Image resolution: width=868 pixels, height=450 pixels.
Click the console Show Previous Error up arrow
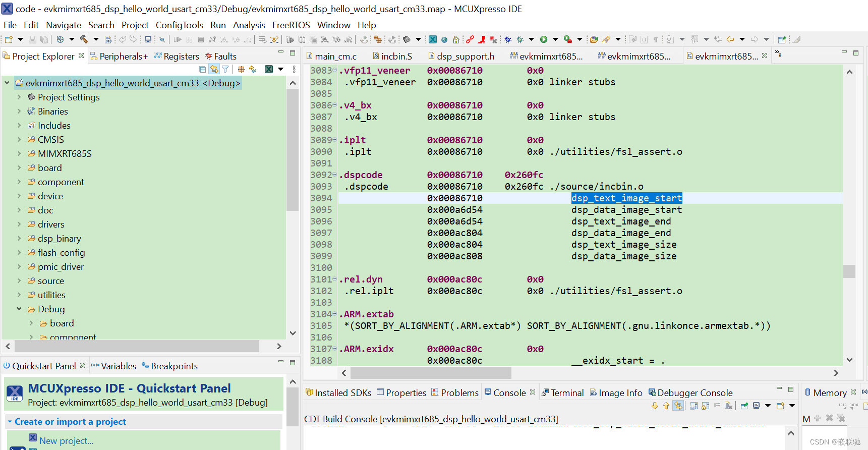666,406
